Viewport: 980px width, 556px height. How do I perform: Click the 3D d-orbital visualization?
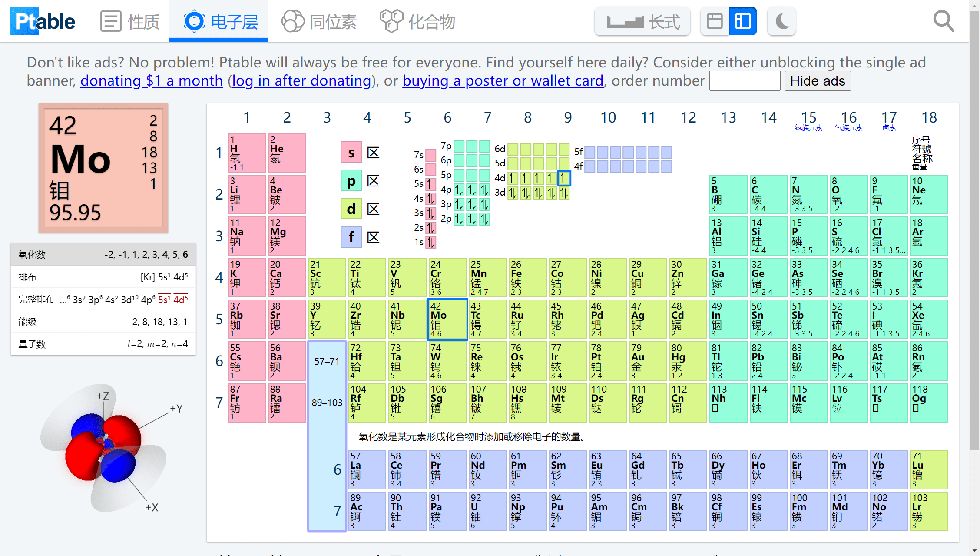point(104,448)
